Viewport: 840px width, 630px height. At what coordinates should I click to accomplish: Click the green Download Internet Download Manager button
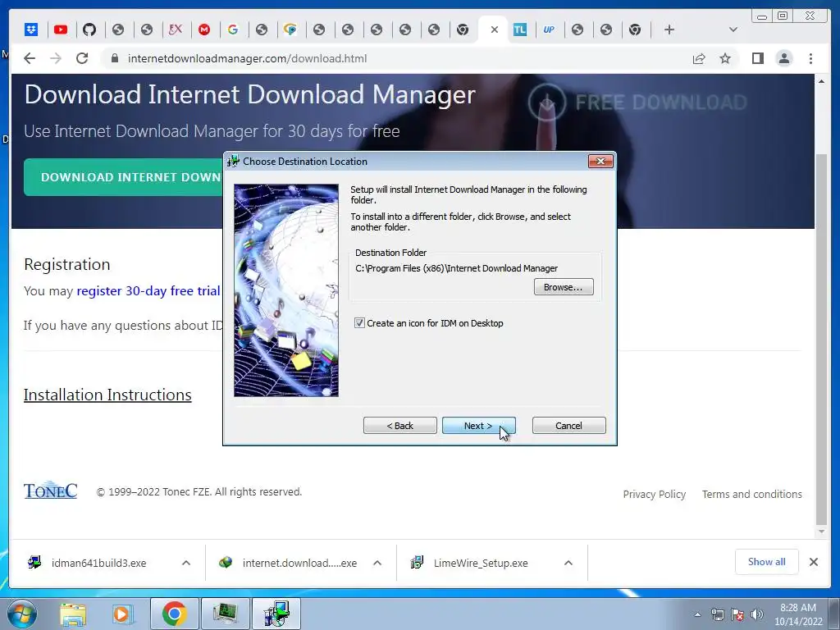(x=123, y=177)
